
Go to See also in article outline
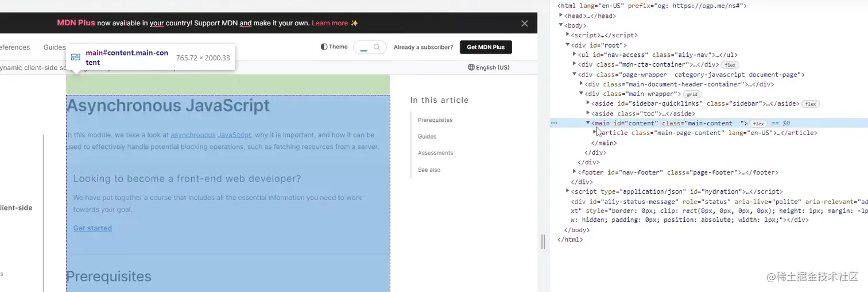coord(429,170)
